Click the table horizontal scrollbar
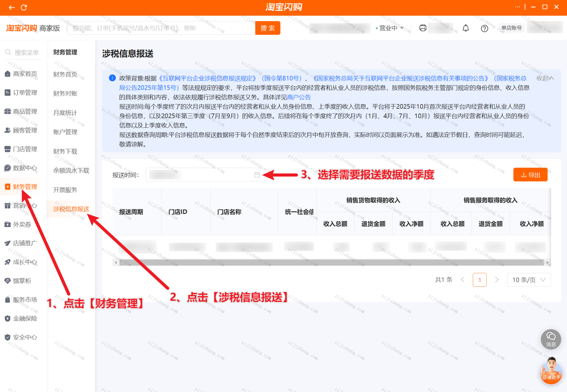The height and width of the screenshot is (392, 567). (331, 263)
